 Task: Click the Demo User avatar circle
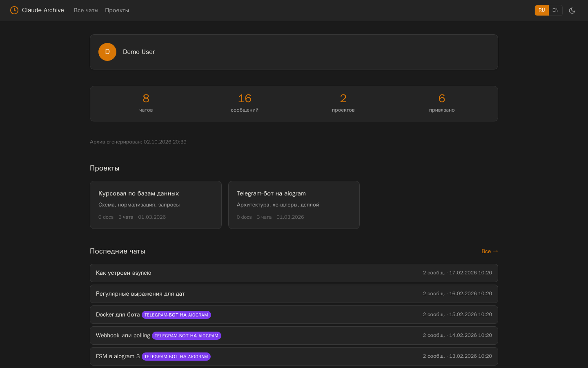[x=107, y=52]
